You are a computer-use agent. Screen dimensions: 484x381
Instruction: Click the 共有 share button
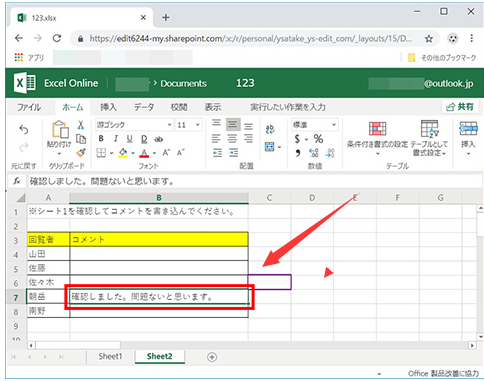[x=460, y=107]
